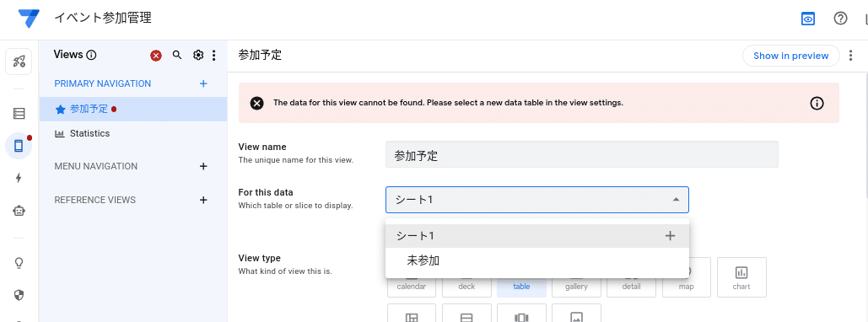Add a new primary navigation view
868x322 pixels.
pyautogui.click(x=203, y=83)
